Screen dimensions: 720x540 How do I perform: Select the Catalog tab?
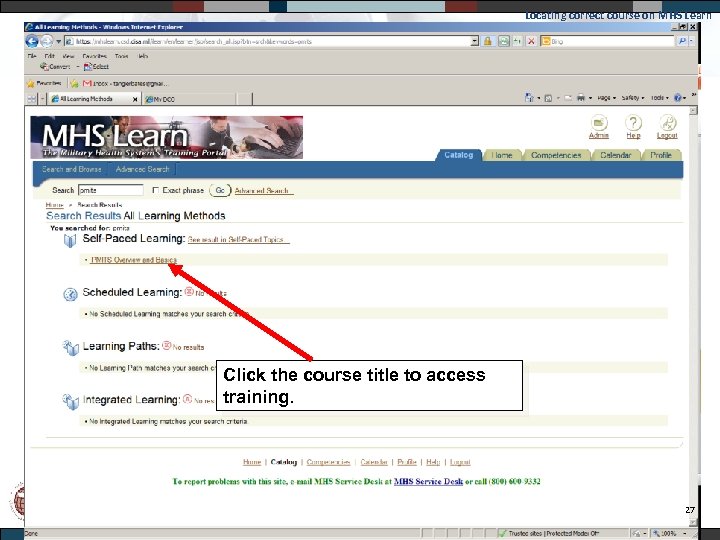459,155
